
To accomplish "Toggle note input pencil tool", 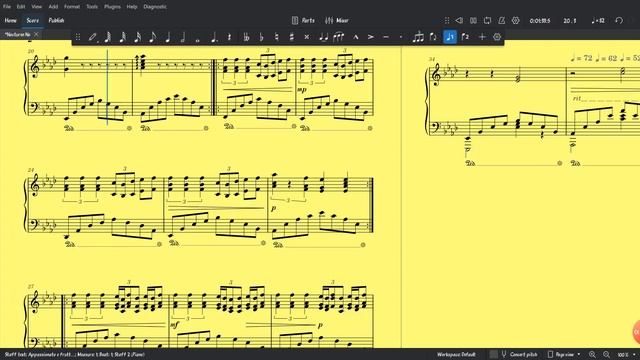I will point(93,37).
